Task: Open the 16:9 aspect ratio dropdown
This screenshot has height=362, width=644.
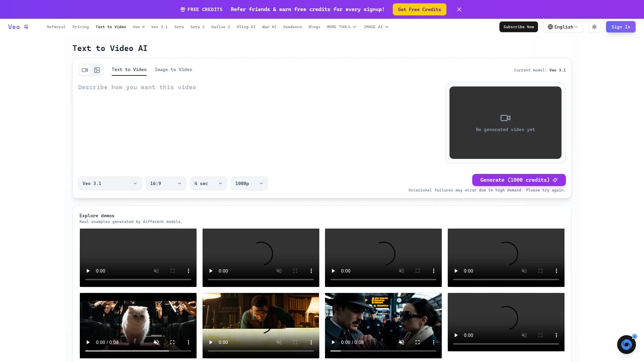Action: pyautogui.click(x=166, y=183)
